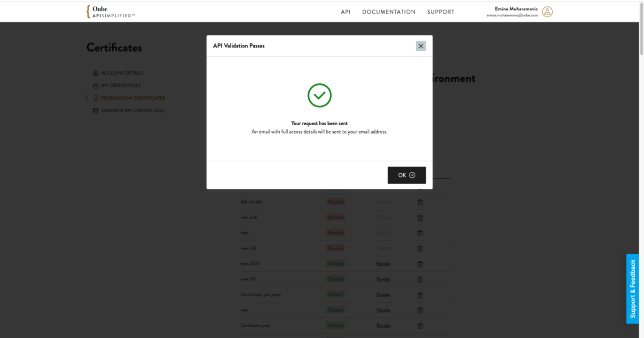Viewport: 644px width, 338px height.
Task: Revoke the new_2222 certificate
Action: pos(383,264)
